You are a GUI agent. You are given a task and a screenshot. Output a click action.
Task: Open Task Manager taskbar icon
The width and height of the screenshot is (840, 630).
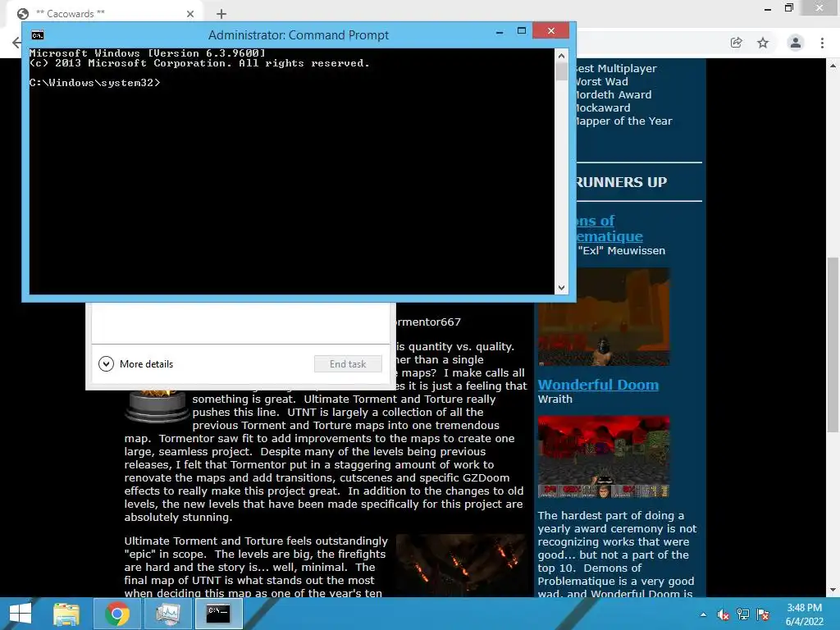tap(167, 614)
